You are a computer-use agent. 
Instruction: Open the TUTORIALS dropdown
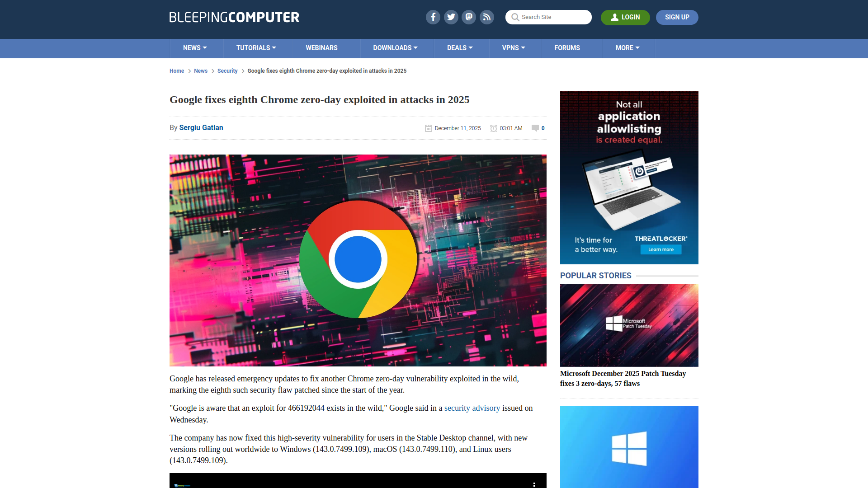256,48
